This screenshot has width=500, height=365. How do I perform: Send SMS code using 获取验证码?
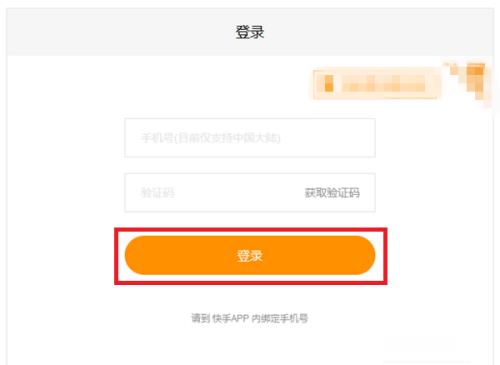[x=332, y=193]
